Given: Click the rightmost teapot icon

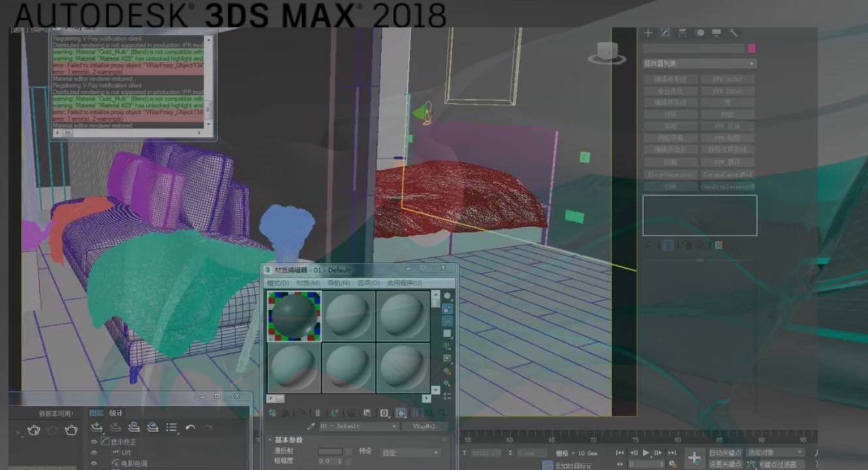Looking at the screenshot, I should click(71, 430).
